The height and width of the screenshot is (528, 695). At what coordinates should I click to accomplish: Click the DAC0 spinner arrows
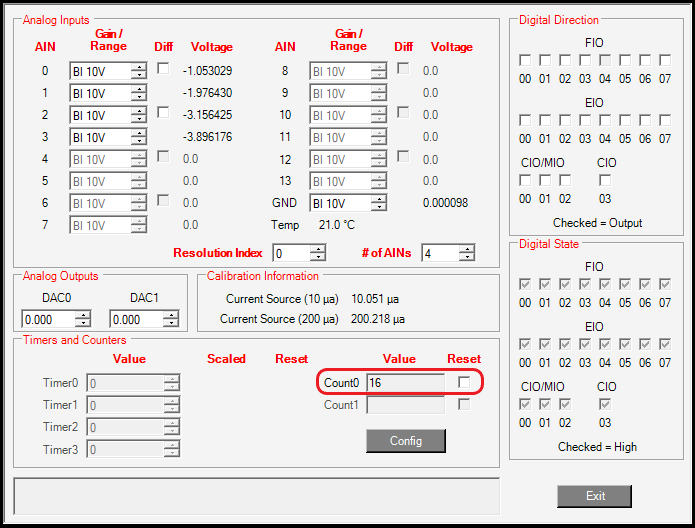pos(83,319)
